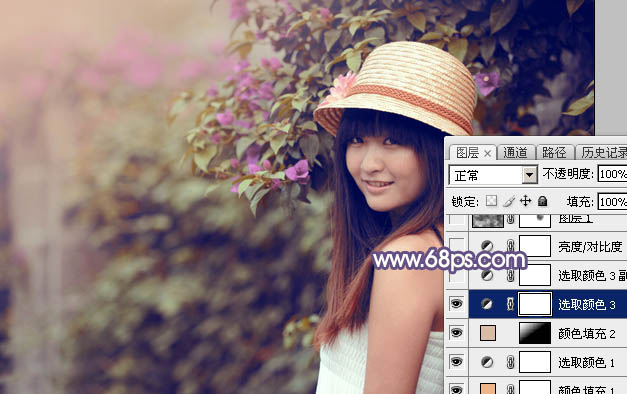
Task: Open the blend mode 正常 dropdown
Action: pyautogui.click(x=493, y=175)
